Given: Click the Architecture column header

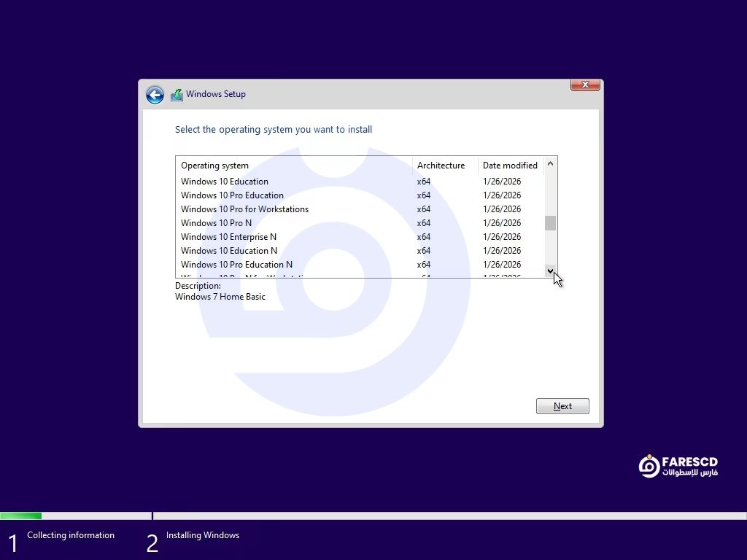Looking at the screenshot, I should (x=441, y=166).
